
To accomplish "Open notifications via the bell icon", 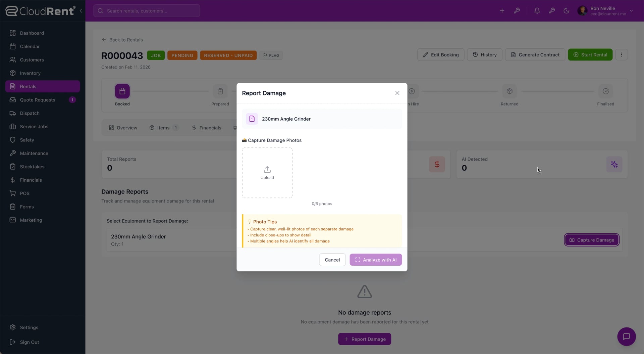I will 537,10.
